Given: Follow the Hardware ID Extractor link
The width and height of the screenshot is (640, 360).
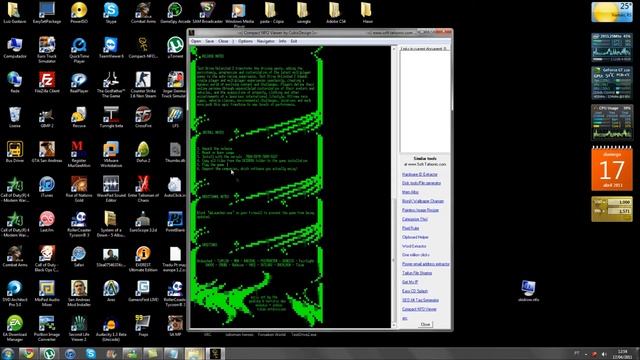Looking at the screenshot, I should (420, 174).
